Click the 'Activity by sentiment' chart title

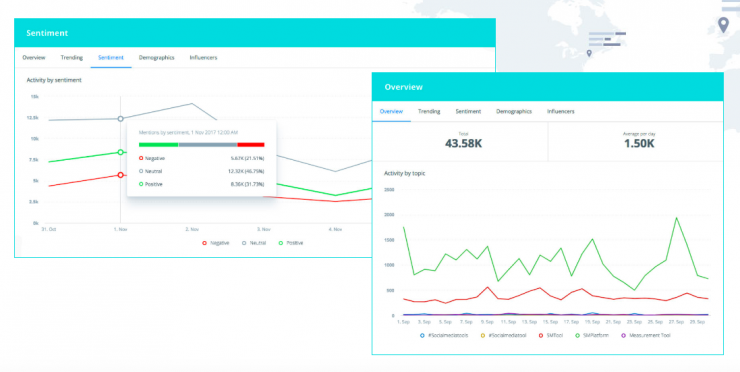(x=54, y=80)
